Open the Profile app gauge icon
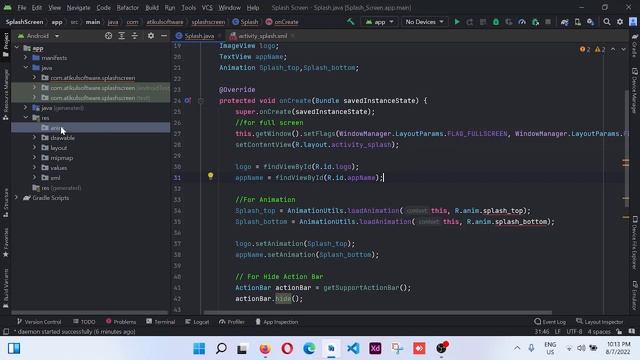The image size is (640, 360). pos(522,22)
